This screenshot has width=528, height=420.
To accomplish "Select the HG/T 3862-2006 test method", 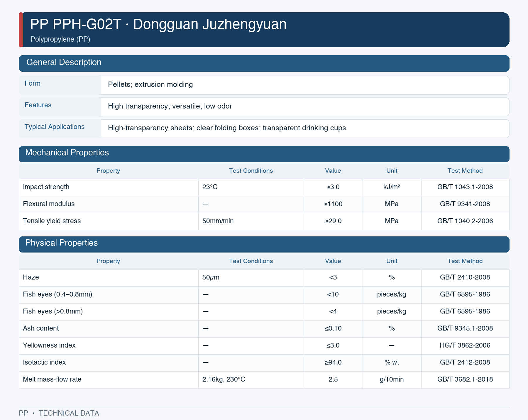I will click(465, 346).
